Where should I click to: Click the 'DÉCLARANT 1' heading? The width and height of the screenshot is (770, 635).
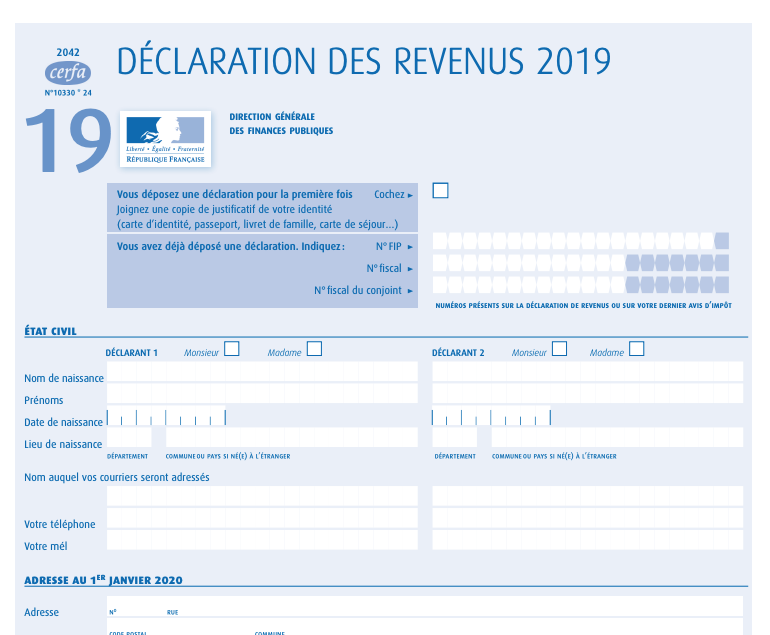tap(132, 353)
